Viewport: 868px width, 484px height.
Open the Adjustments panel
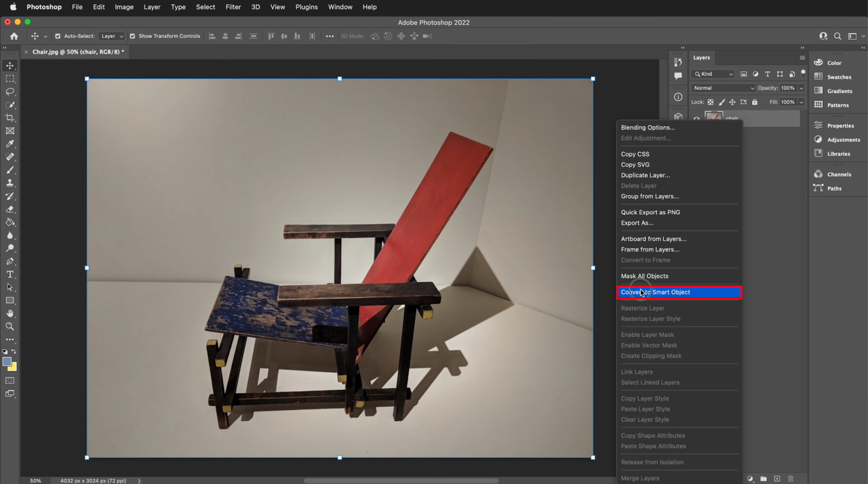(836, 140)
